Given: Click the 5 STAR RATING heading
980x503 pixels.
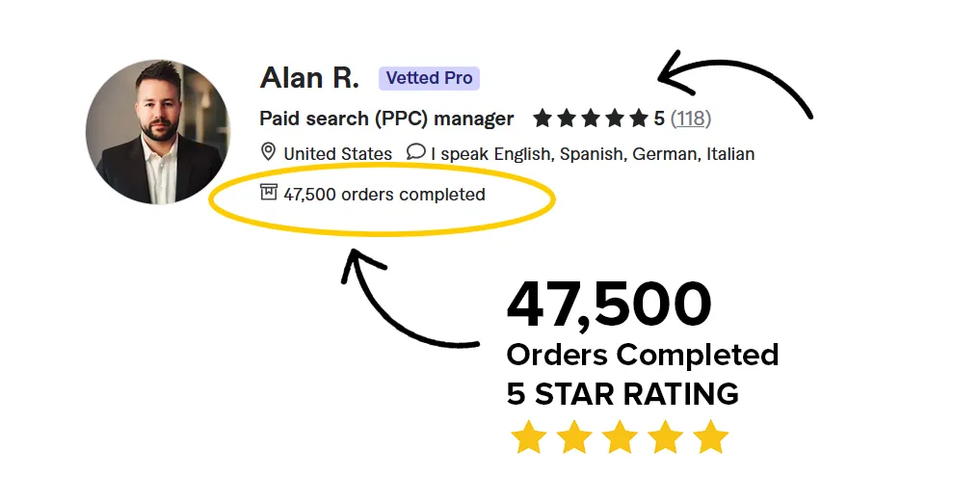Looking at the screenshot, I should point(622,393).
